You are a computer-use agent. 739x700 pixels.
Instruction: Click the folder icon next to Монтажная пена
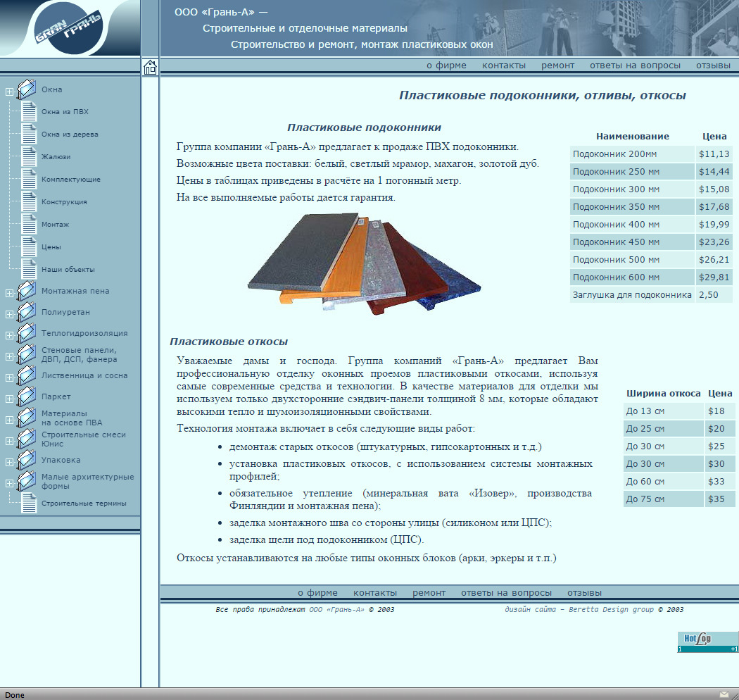27,291
